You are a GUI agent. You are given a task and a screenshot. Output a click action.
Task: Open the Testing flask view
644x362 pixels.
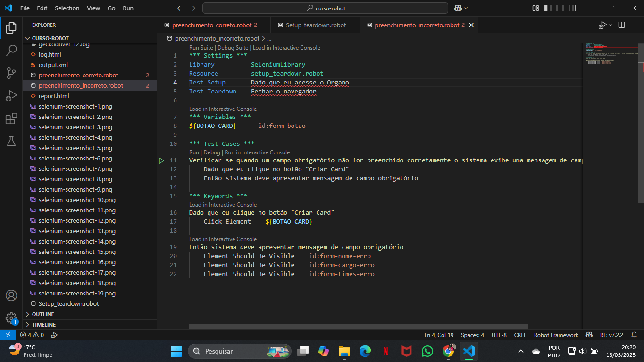click(11, 141)
